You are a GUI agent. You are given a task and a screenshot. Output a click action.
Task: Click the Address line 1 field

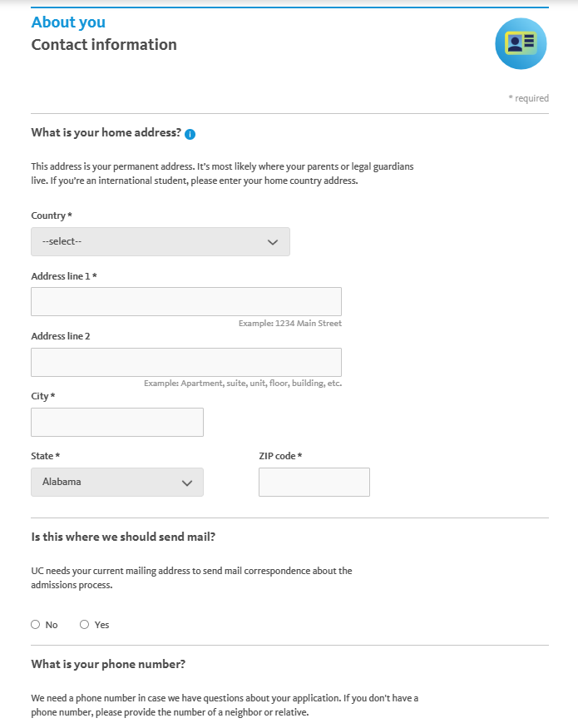pos(186,302)
